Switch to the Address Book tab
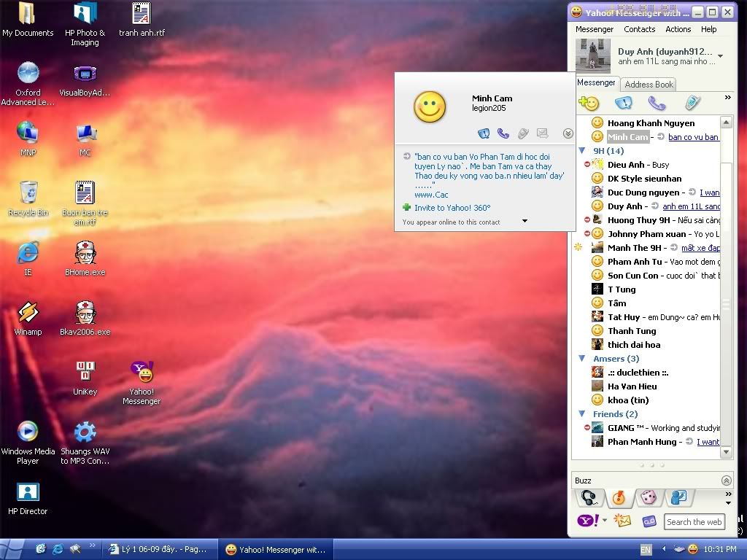 (649, 85)
